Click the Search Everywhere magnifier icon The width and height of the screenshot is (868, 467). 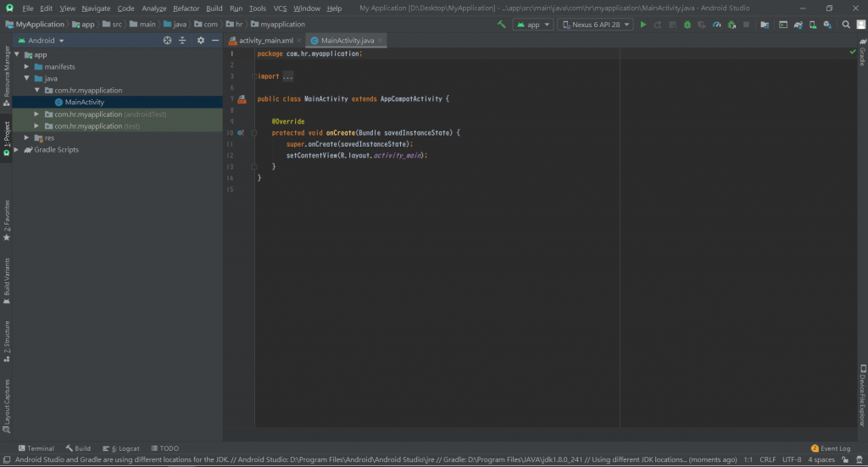846,25
